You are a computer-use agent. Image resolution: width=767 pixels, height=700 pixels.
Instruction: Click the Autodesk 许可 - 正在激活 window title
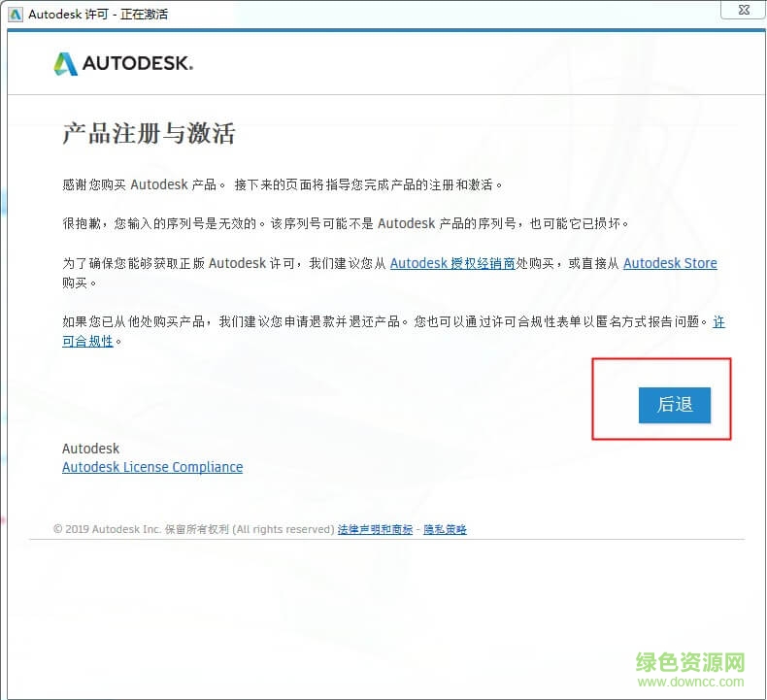pos(98,15)
